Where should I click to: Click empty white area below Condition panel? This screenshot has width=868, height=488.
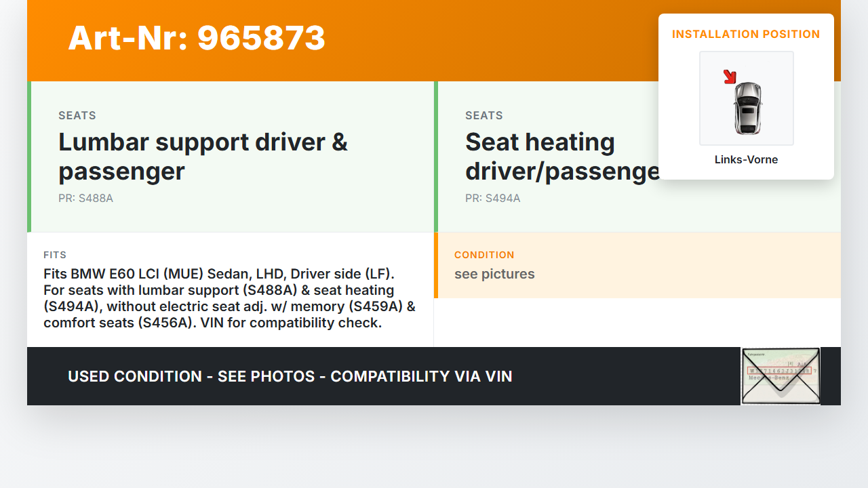(x=637, y=323)
